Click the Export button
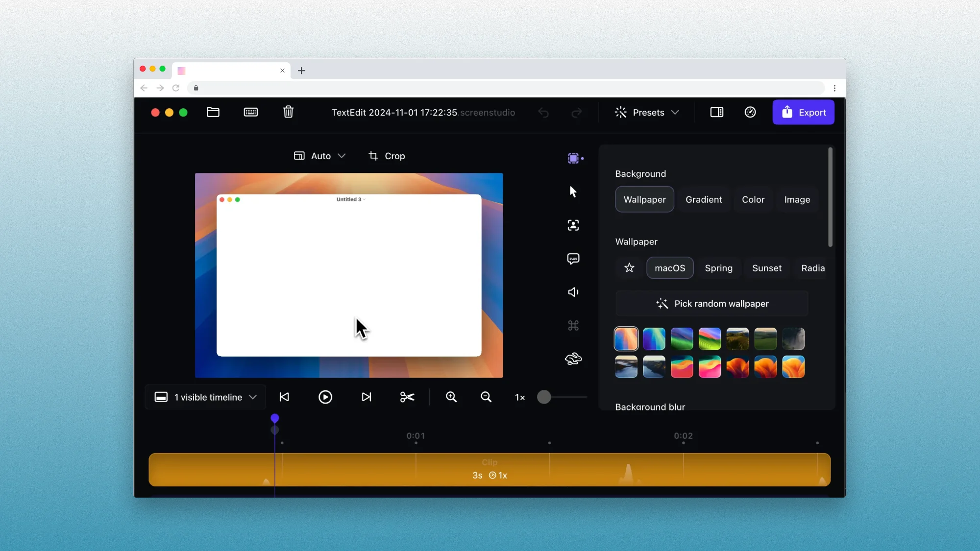This screenshot has height=551, width=980. [803, 112]
